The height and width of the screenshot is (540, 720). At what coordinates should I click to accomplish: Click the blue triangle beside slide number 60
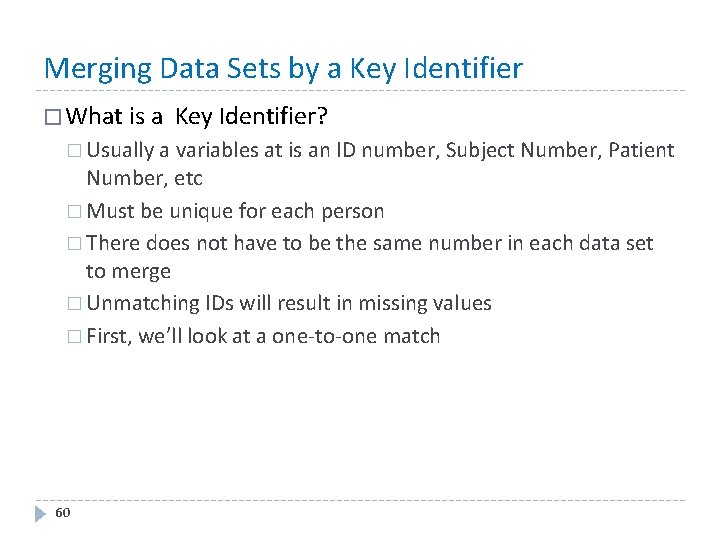(x=40, y=513)
